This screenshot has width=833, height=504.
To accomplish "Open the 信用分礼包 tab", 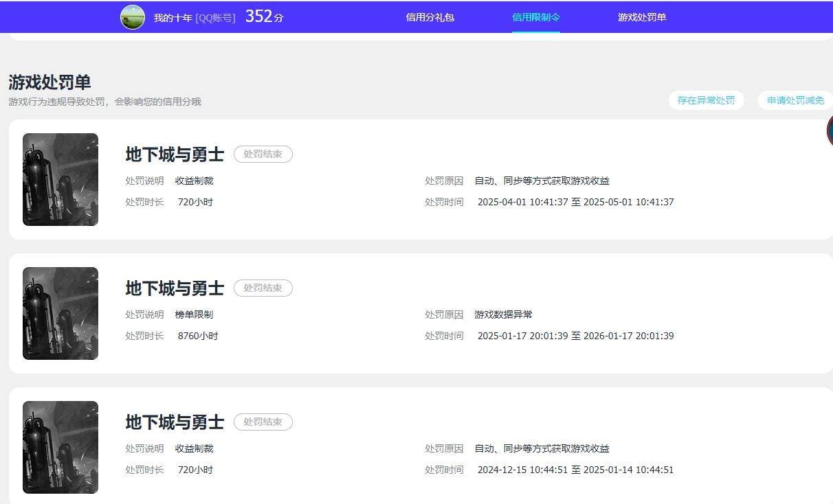I will click(x=430, y=17).
